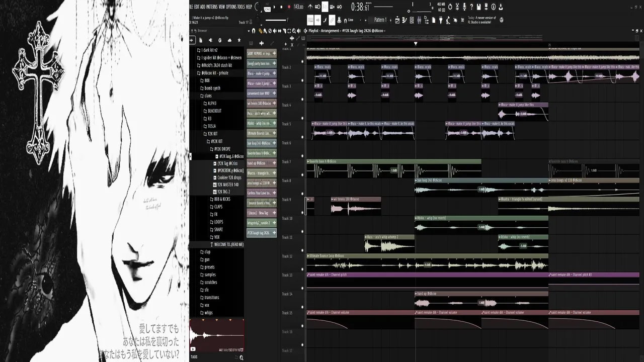Open 'WELCOME TO..(READ ME)' file
Screen dimensions: 644x362
226,244
